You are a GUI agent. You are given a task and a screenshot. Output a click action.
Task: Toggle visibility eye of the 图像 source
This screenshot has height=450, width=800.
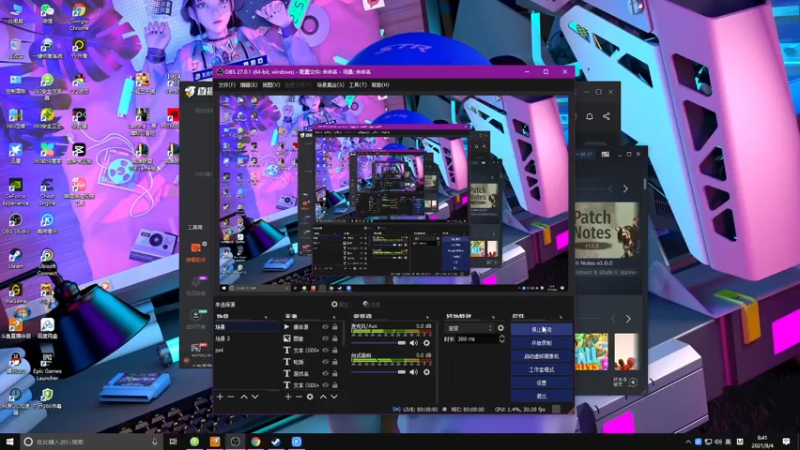[x=325, y=338]
